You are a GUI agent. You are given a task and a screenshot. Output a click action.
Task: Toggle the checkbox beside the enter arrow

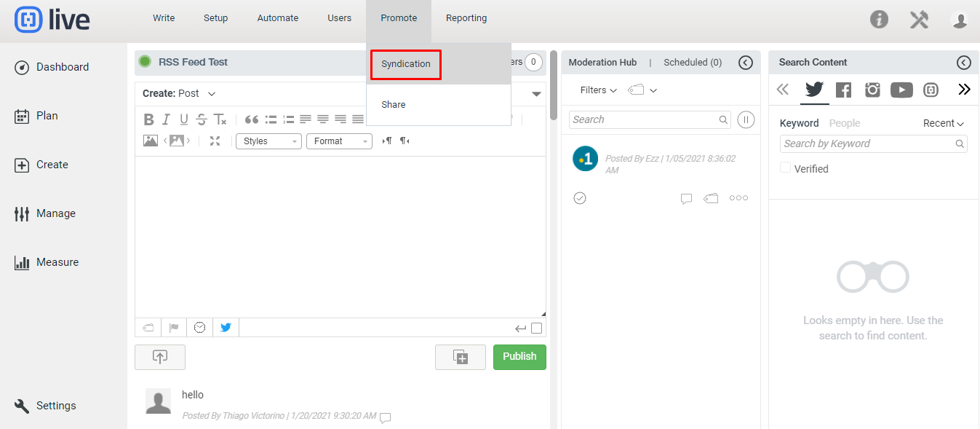pos(537,328)
